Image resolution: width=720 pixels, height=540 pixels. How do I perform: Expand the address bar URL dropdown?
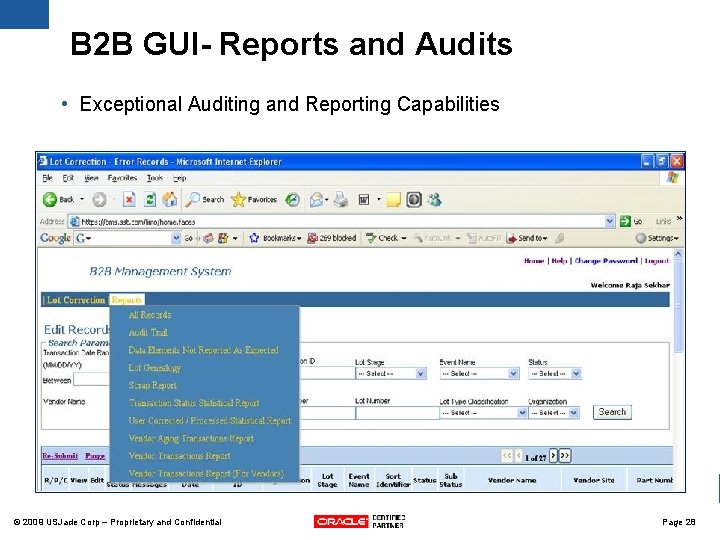609,221
